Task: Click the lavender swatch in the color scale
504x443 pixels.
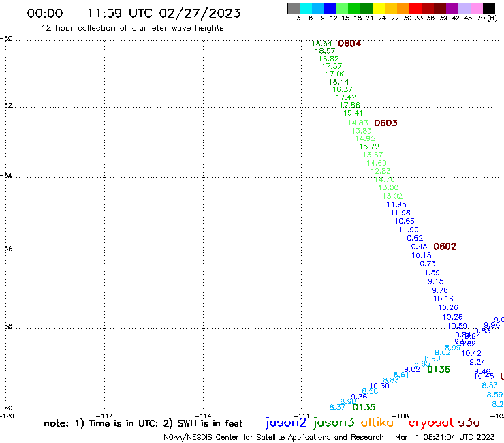Action: (464, 8)
